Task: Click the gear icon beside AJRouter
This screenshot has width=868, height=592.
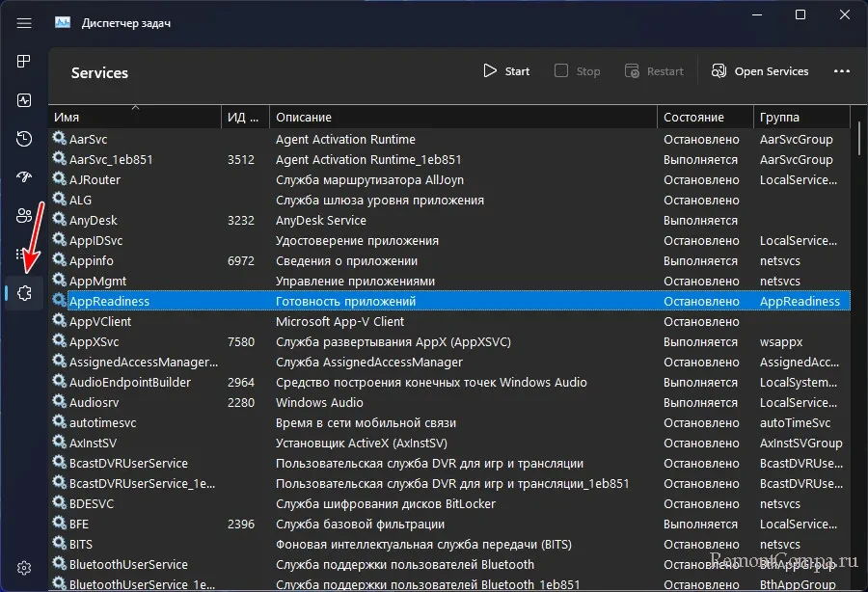Action: tap(59, 178)
